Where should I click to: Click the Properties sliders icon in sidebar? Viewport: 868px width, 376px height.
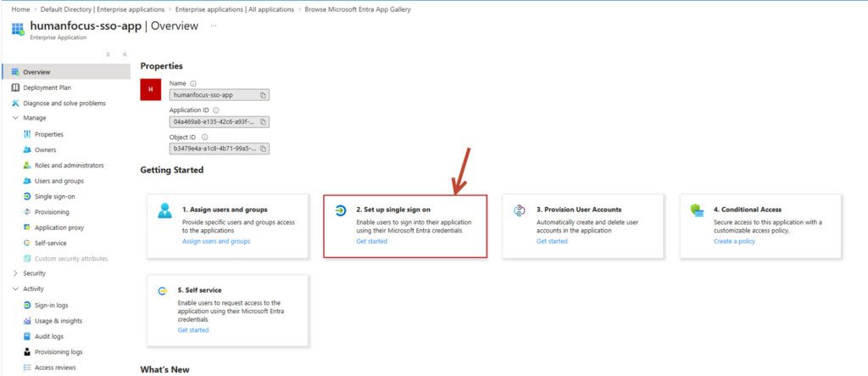tap(27, 134)
